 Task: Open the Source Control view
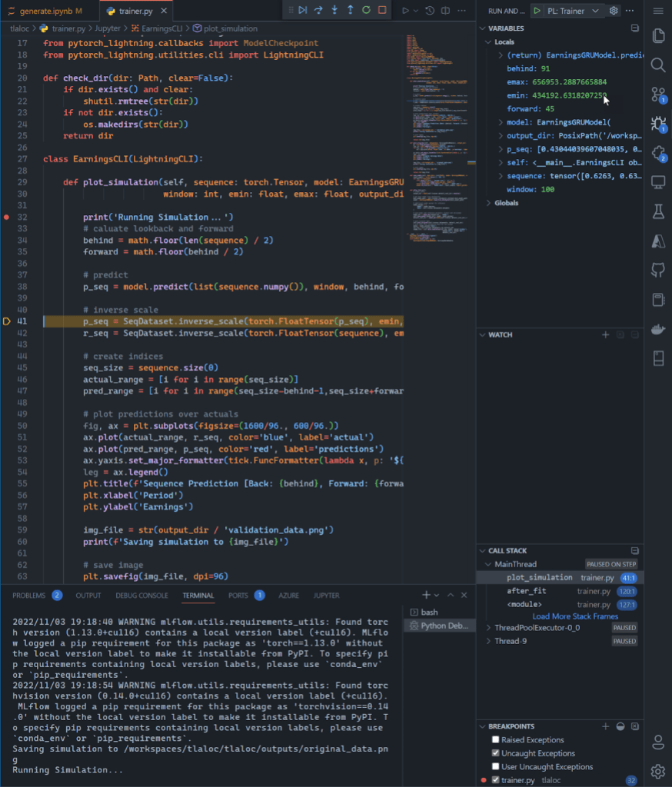point(658,95)
